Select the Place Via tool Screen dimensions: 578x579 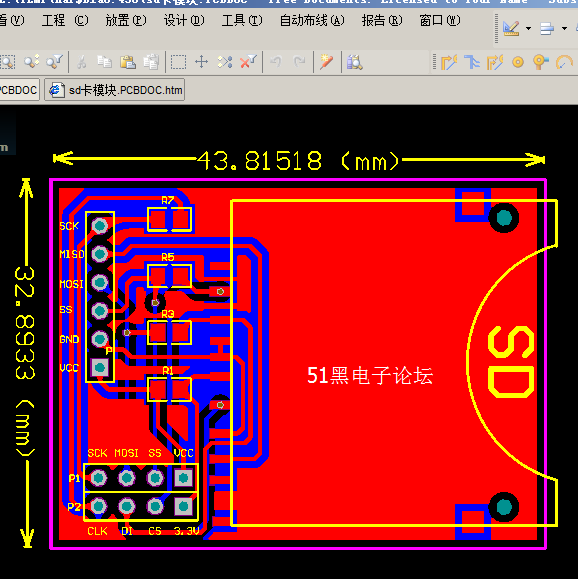(x=541, y=62)
